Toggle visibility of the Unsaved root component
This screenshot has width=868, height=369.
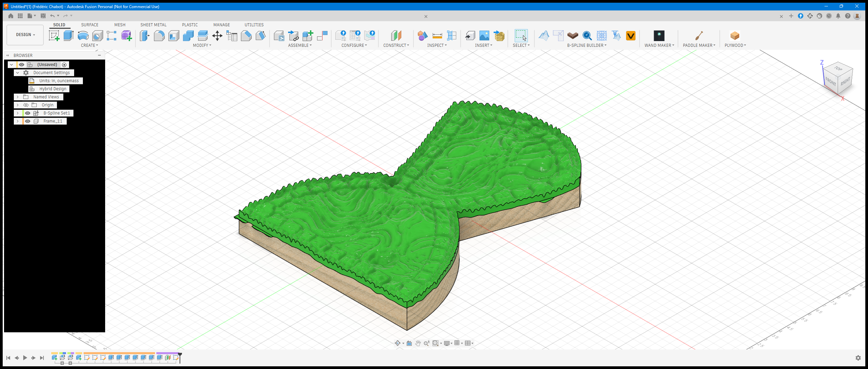(x=22, y=65)
